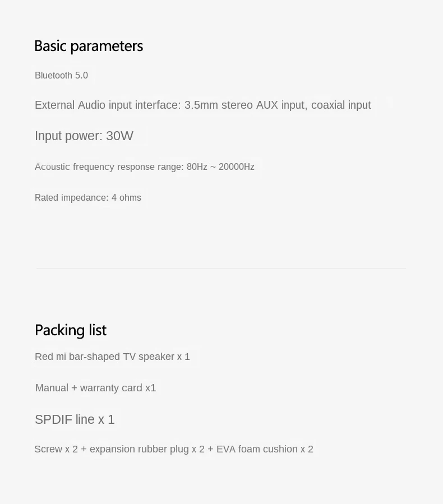443x504 pixels.
Task: Click the Bluetooth 5.0 line
Action: pyautogui.click(x=61, y=76)
